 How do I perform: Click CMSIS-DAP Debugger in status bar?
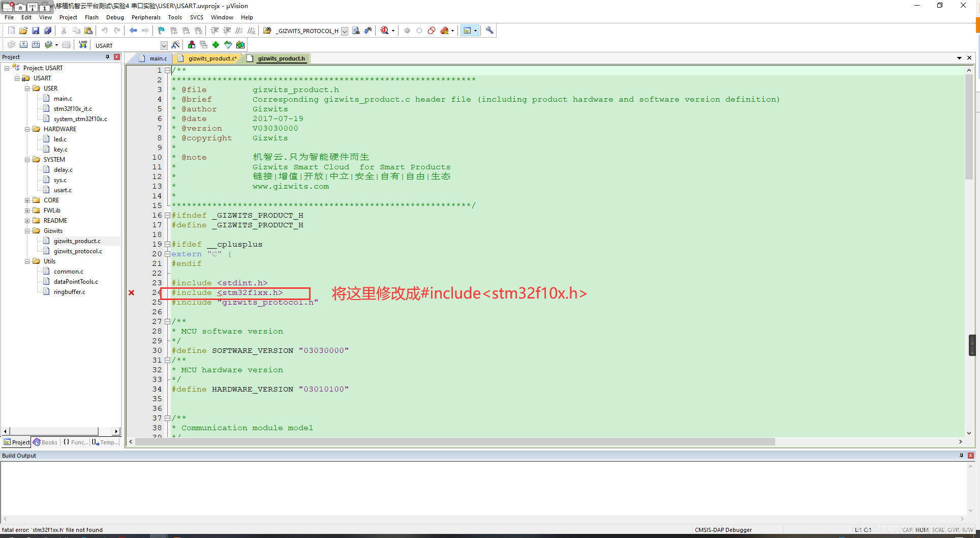(x=723, y=530)
